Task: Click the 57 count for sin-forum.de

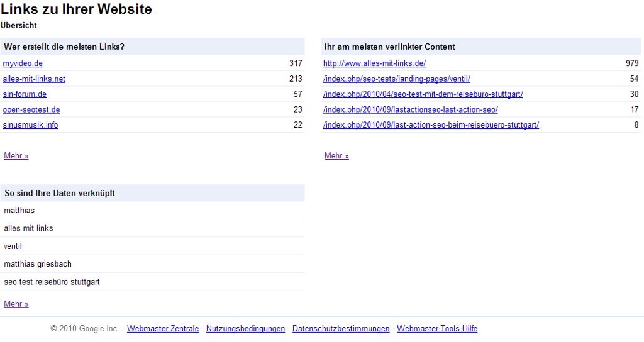Action: click(x=298, y=94)
